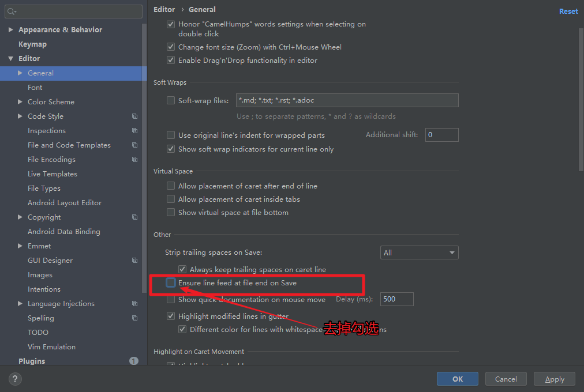Screen dimensions: 584x392
Task: Toggle Show soft wrap indicators for current line only
Action: (171, 149)
